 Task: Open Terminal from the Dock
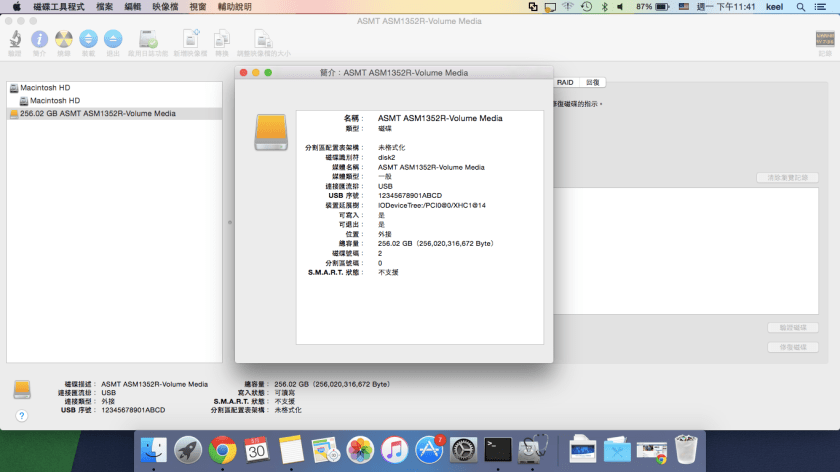(498, 450)
